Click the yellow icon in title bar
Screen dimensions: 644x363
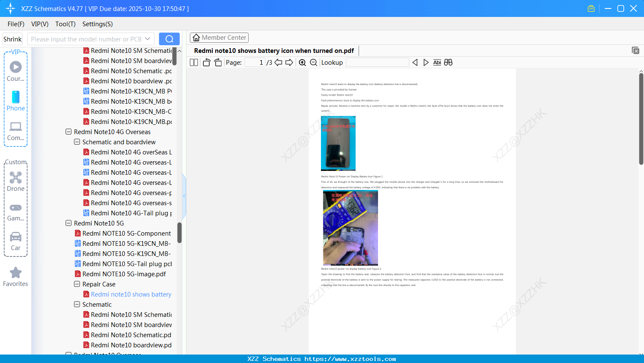point(591,8)
